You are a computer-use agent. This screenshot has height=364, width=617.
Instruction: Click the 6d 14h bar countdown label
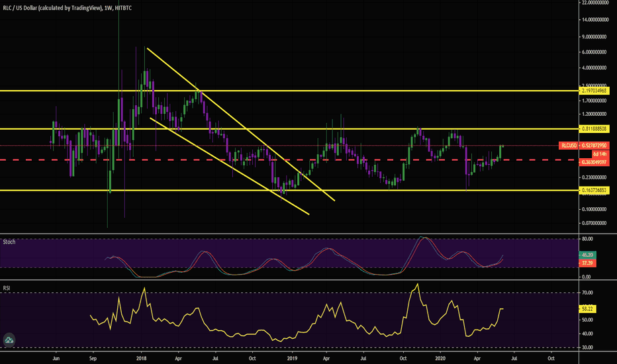(x=600, y=154)
